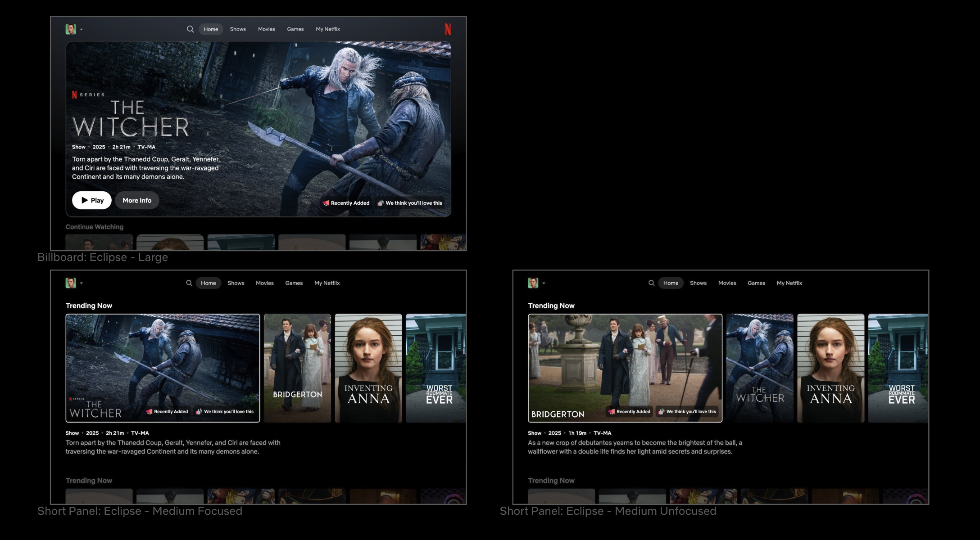Choose Inventing Anna poster in Medium Focused frame
The width and height of the screenshot is (980, 540).
tap(368, 368)
